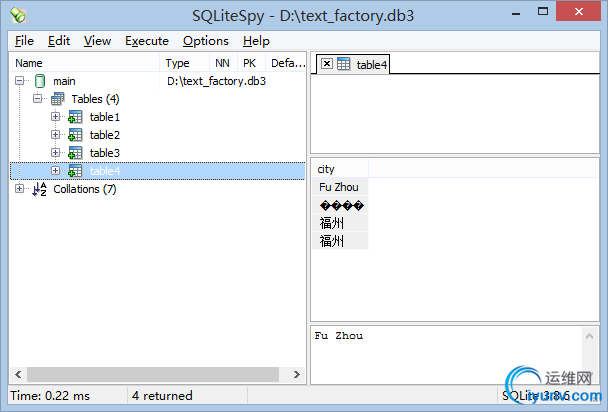The height and width of the screenshot is (412, 608).
Task: Click the SQLiteSpy application icon in title bar
Action: (x=18, y=15)
